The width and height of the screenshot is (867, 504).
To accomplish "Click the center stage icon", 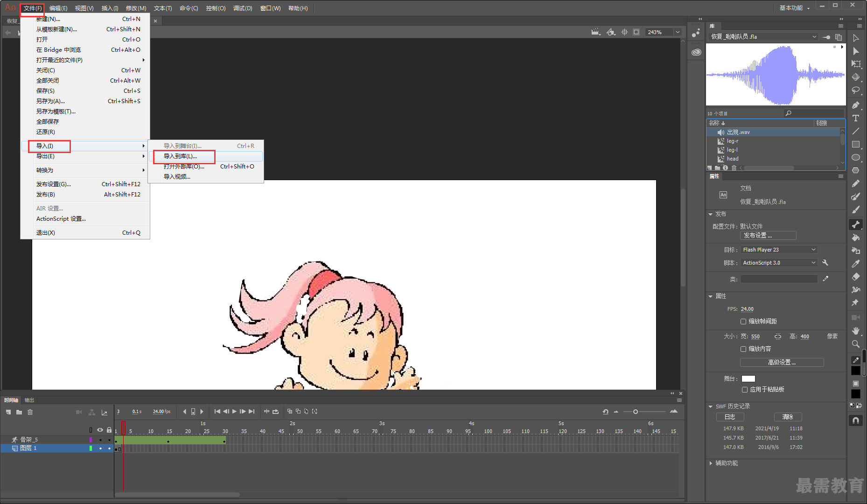I will (624, 32).
